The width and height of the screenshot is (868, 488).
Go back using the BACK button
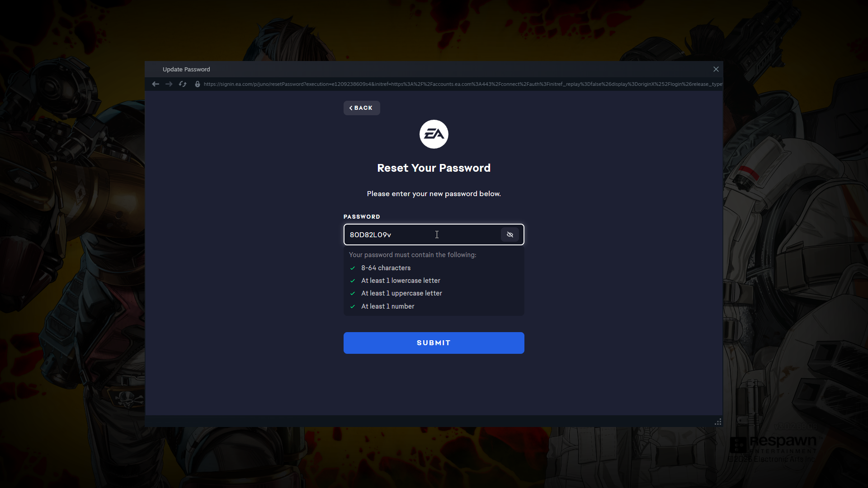362,108
